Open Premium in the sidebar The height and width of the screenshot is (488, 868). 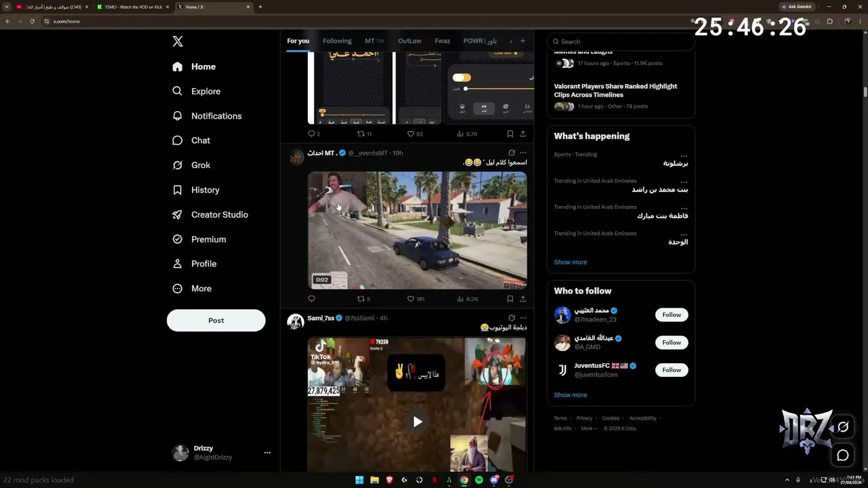[x=199, y=239]
